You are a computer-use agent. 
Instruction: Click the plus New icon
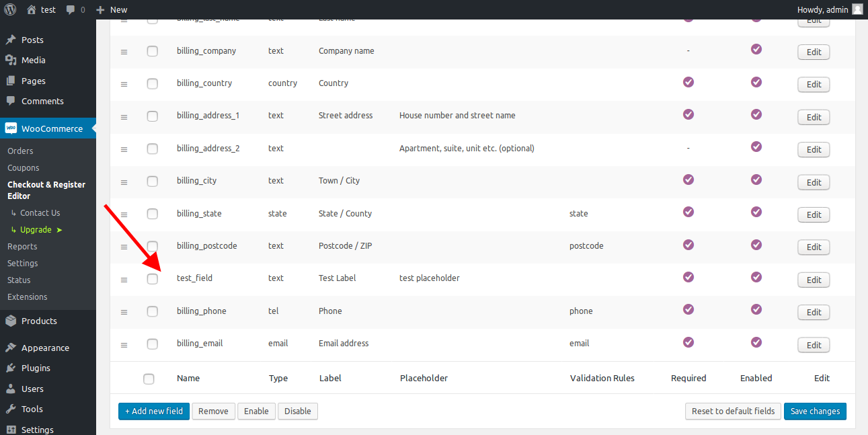pyautogui.click(x=100, y=10)
